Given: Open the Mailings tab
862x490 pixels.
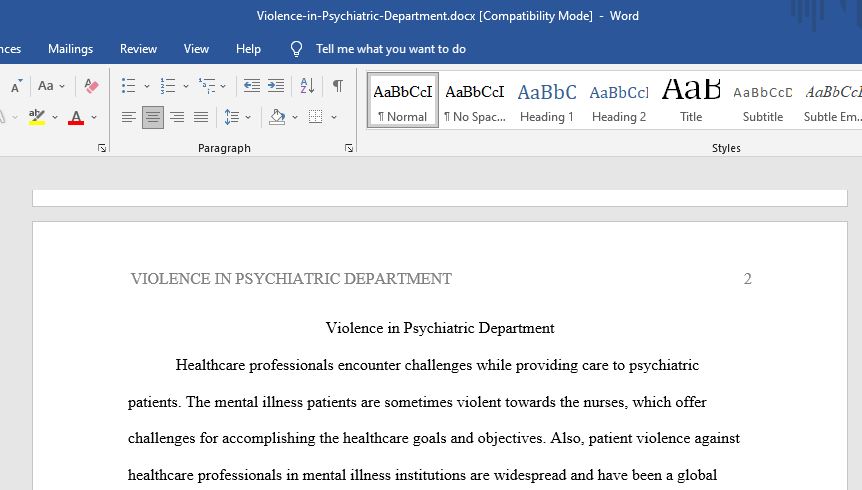Looking at the screenshot, I should coord(70,49).
